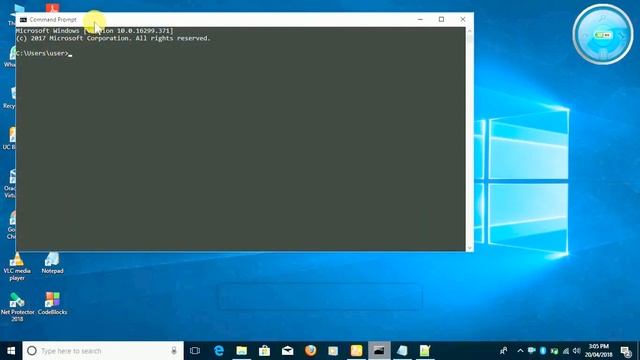Screen dimensions: 640x360
Task: Show hidden system tray icons
Action: (x=520, y=351)
